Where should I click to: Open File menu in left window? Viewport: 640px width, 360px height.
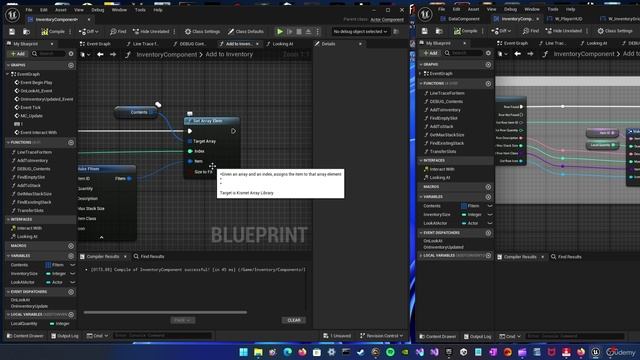click(x=29, y=10)
